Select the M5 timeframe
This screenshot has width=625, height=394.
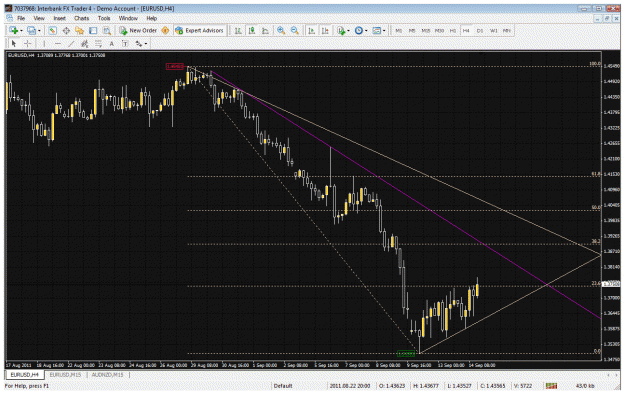tap(412, 30)
